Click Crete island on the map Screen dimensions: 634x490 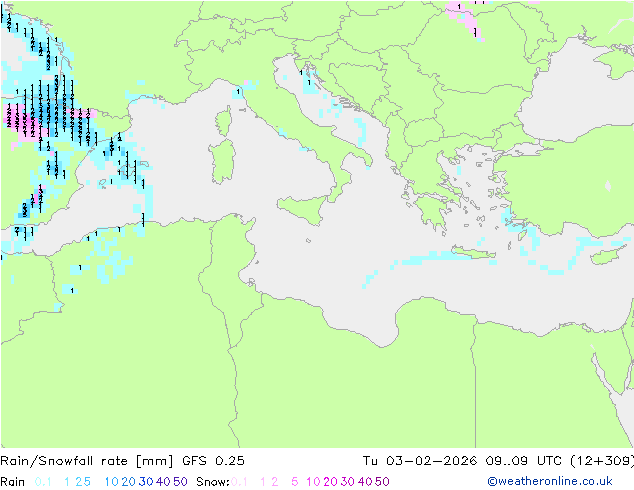coord(473,252)
